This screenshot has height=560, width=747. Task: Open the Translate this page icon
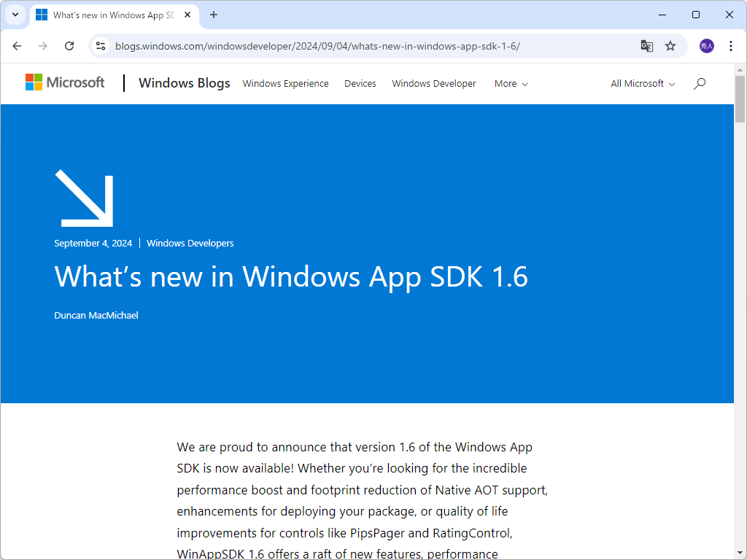click(646, 46)
